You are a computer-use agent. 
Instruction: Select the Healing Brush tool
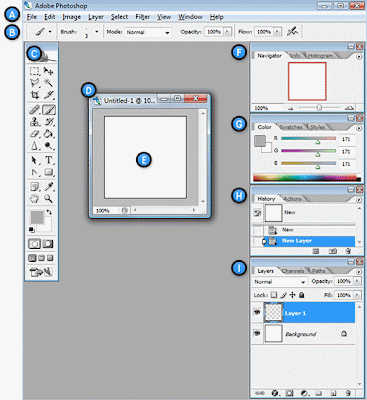point(35,110)
